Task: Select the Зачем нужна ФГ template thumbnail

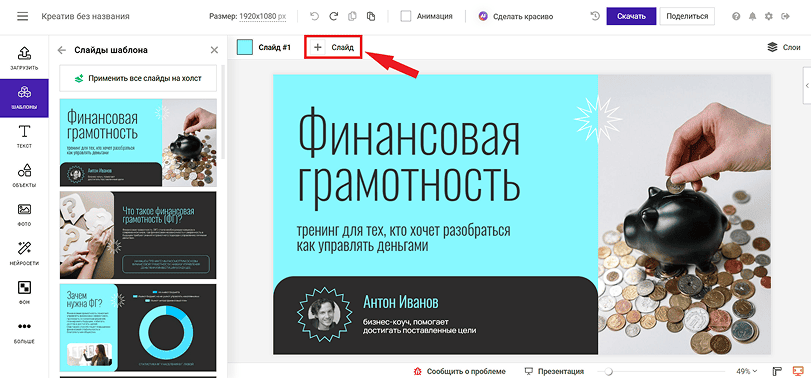Action: point(138,327)
